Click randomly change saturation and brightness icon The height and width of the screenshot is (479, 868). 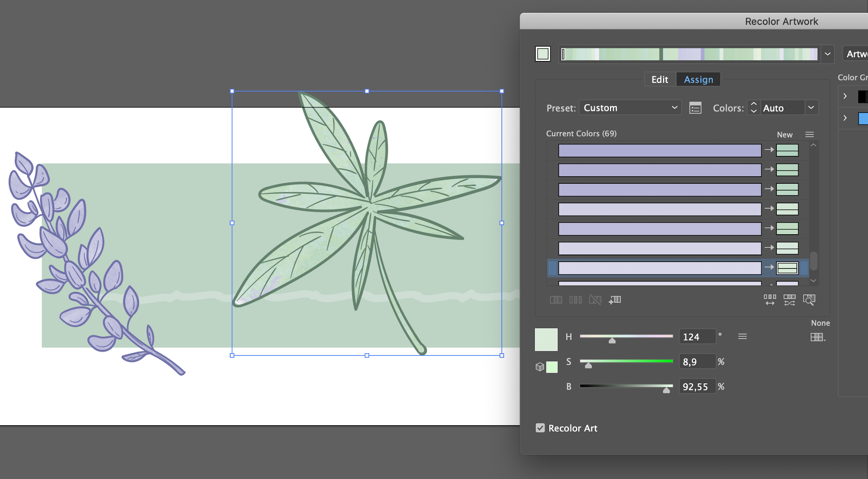click(790, 300)
